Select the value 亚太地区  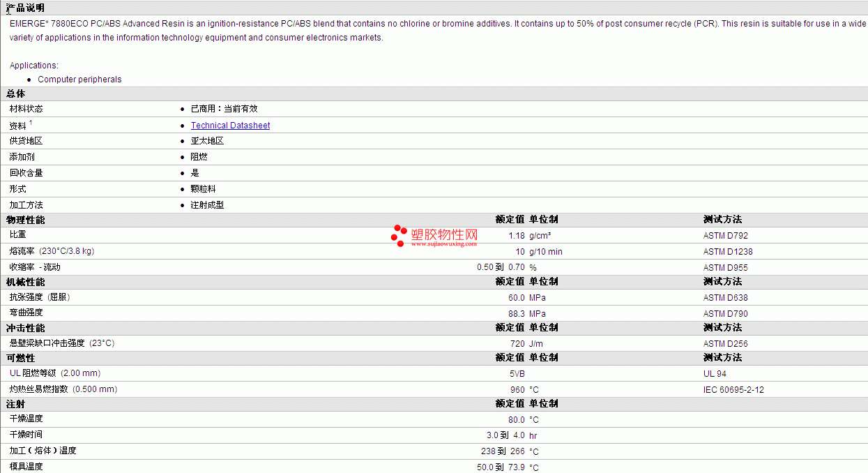(207, 141)
